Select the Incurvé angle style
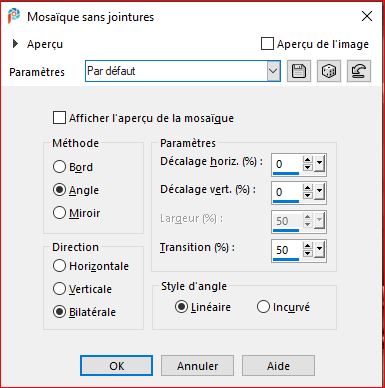Screen dimensions: 385x388 [263, 307]
